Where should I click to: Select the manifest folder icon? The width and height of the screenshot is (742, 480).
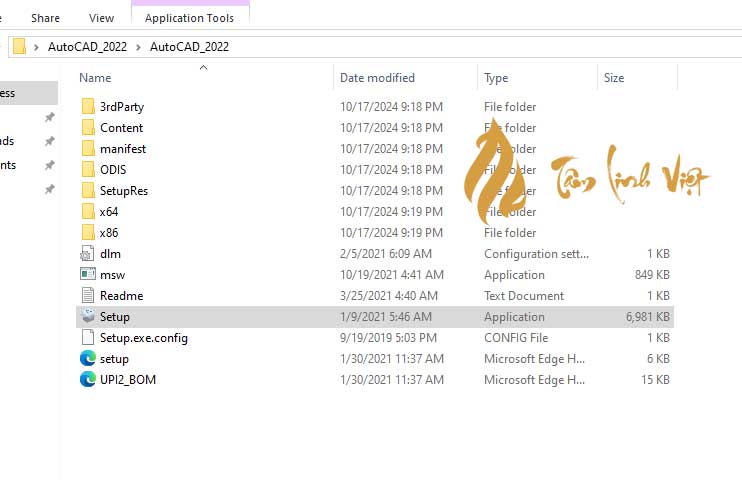(88, 149)
